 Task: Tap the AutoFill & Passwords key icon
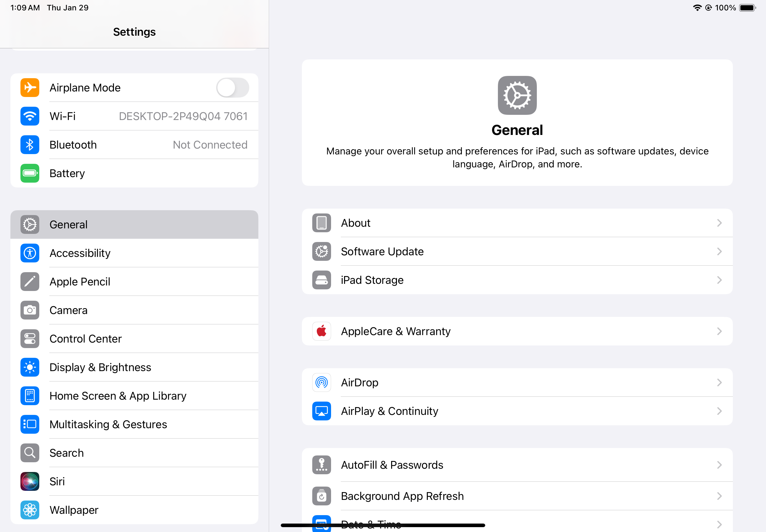(321, 465)
